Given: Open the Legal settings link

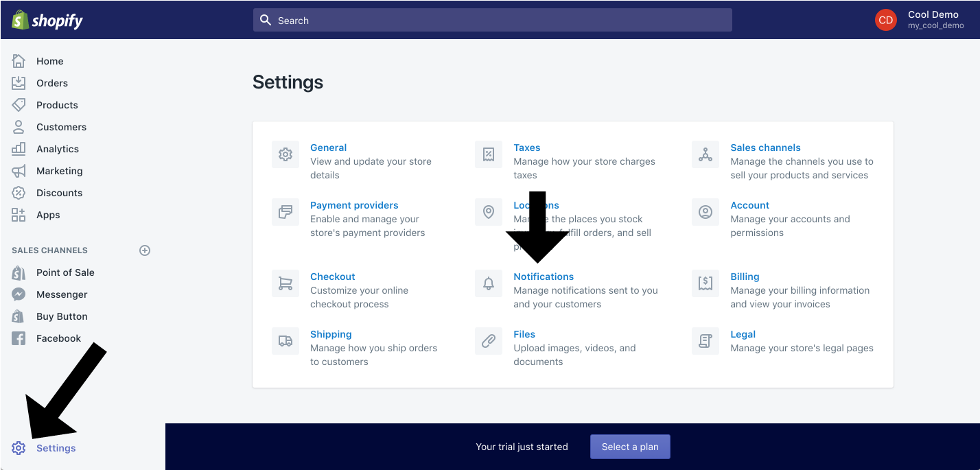Looking at the screenshot, I should (x=743, y=334).
